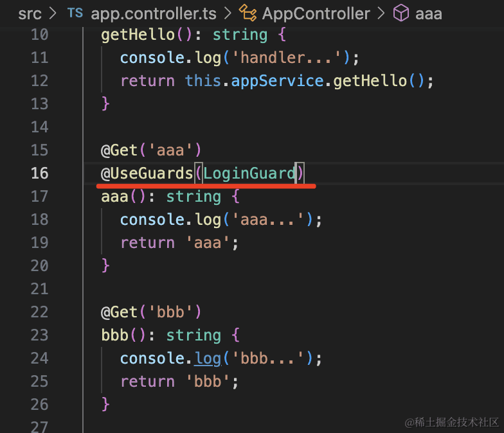Click the chevron right after src
504x433 pixels.
[53, 13]
